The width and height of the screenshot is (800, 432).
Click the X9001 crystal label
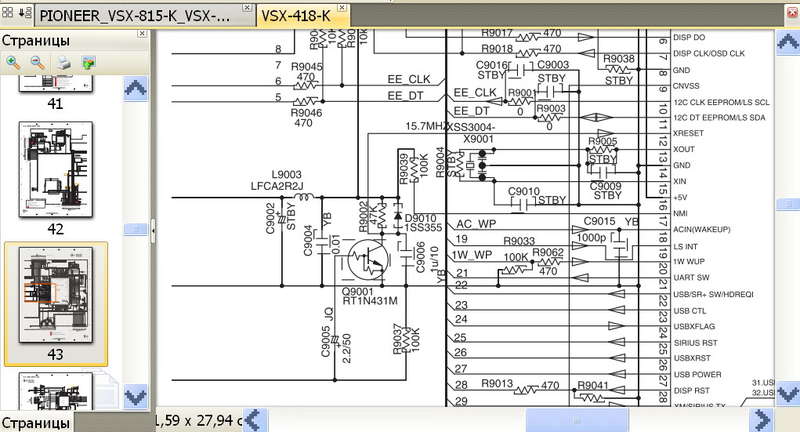(478, 139)
